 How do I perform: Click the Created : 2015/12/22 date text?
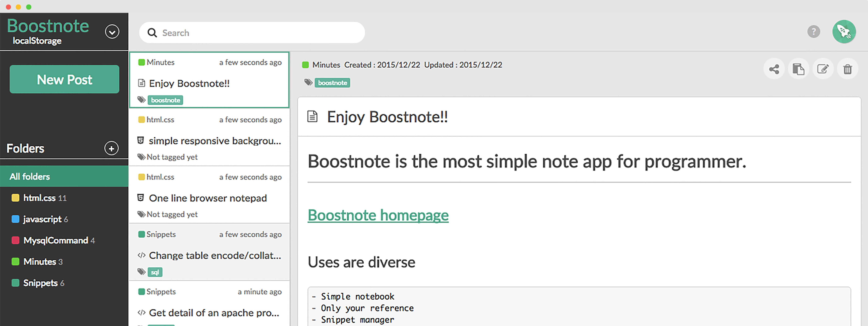point(382,65)
